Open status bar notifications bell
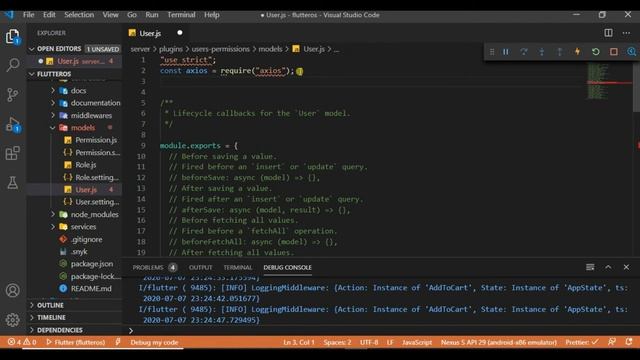 (x=629, y=342)
